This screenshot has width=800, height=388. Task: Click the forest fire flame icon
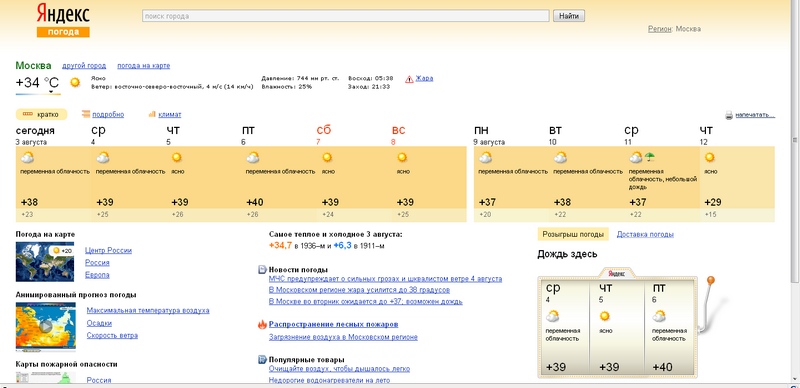pyautogui.click(x=262, y=324)
